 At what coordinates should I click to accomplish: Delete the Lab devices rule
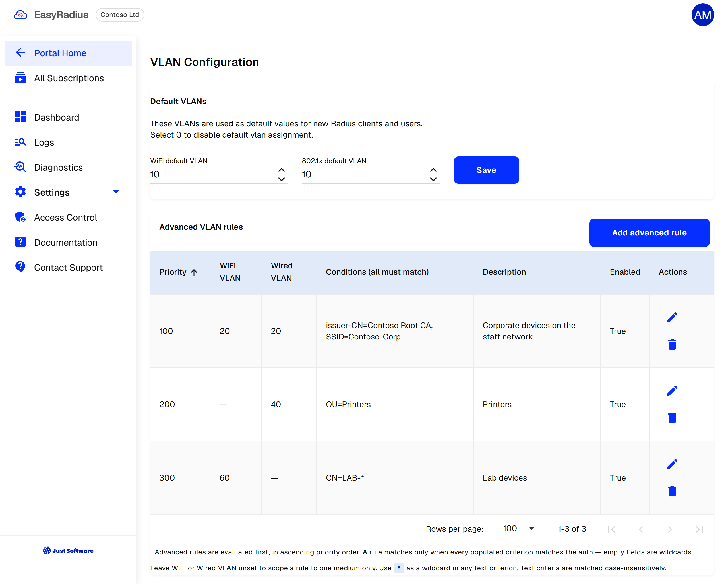tap(672, 491)
